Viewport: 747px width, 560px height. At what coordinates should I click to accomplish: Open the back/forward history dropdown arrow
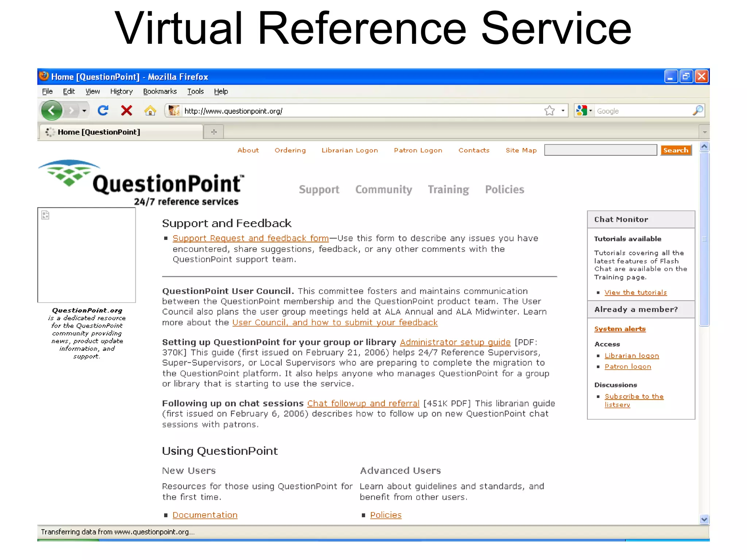84,110
